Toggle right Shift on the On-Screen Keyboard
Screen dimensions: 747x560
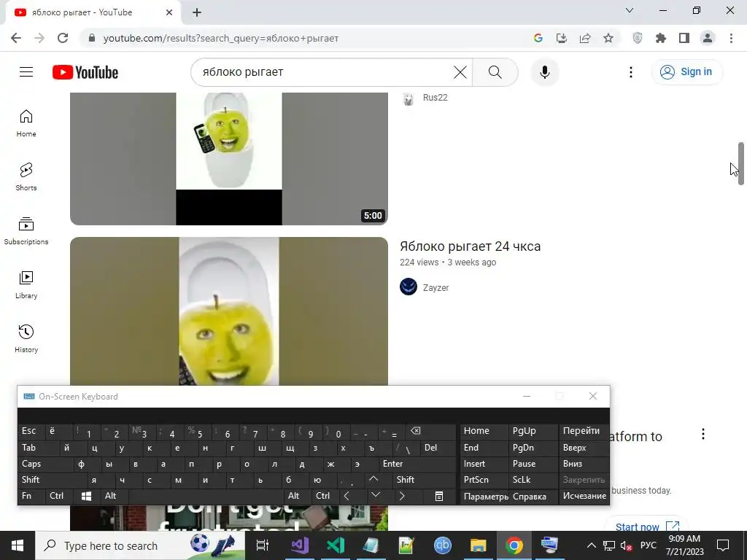pos(424,480)
